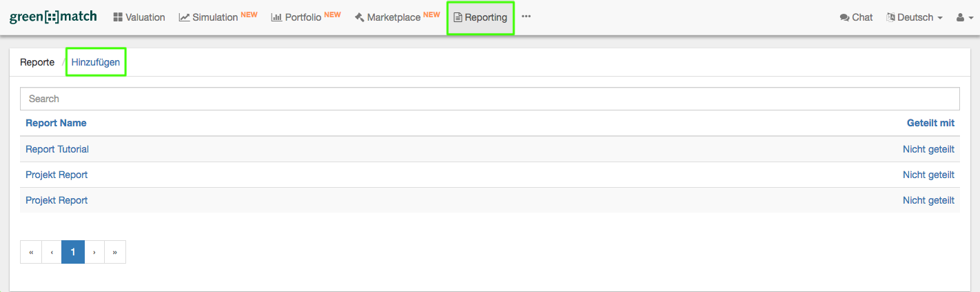Select page 1 in pagination
980x292 pixels.
(73, 252)
